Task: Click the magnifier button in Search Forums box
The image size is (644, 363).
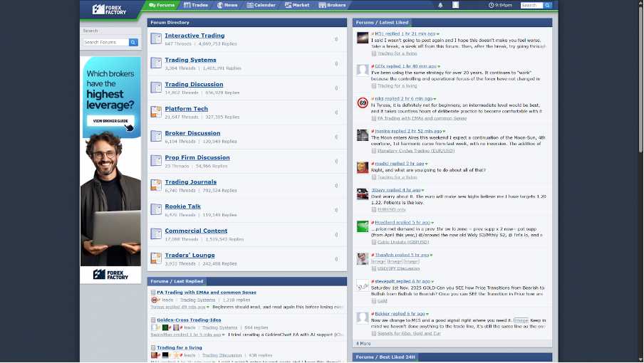Action: tap(133, 43)
